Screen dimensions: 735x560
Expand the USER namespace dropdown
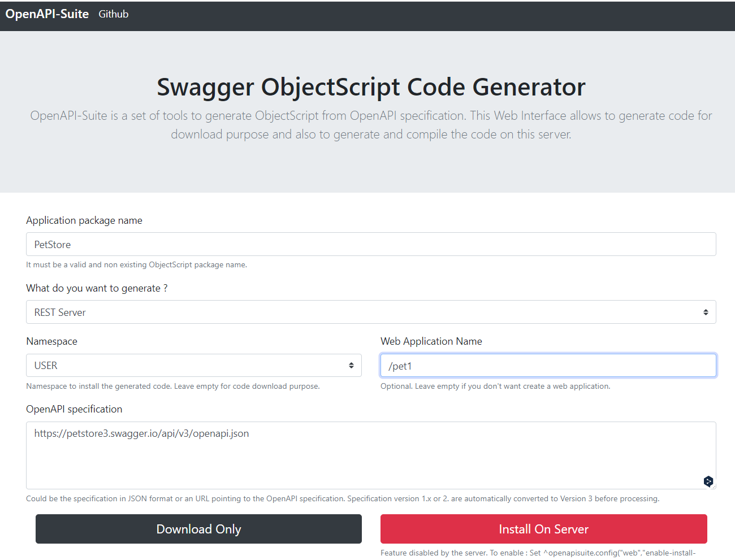click(193, 366)
